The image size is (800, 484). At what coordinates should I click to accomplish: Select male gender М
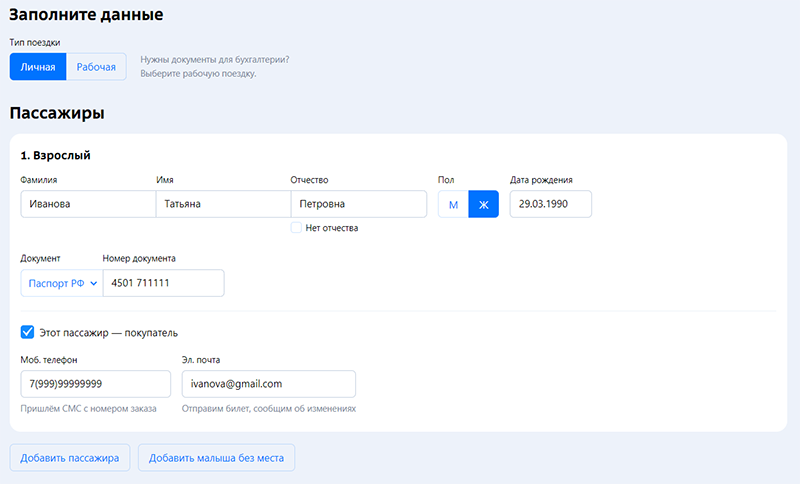click(x=453, y=204)
